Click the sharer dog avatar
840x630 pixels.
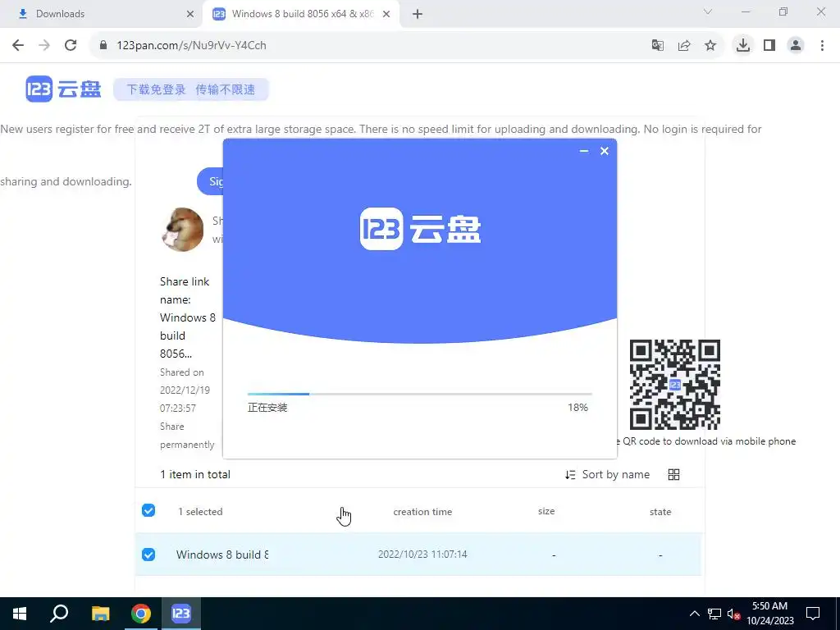point(183,230)
